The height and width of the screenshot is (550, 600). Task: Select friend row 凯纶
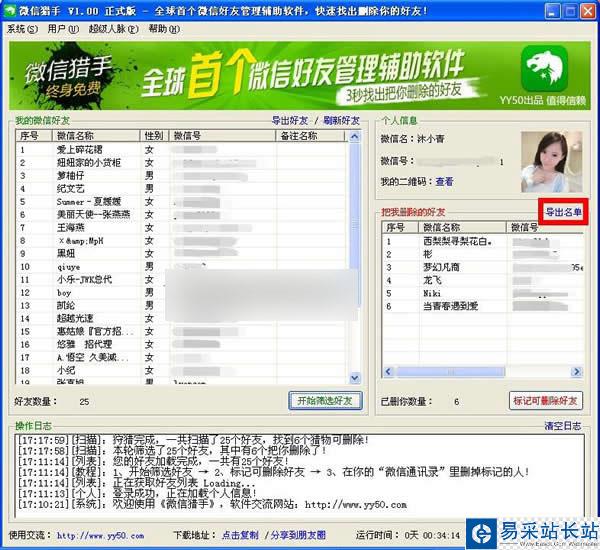pos(182,306)
